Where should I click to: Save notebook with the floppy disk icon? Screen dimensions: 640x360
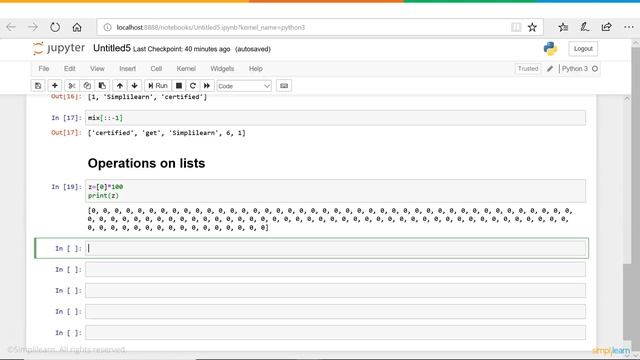point(38,86)
